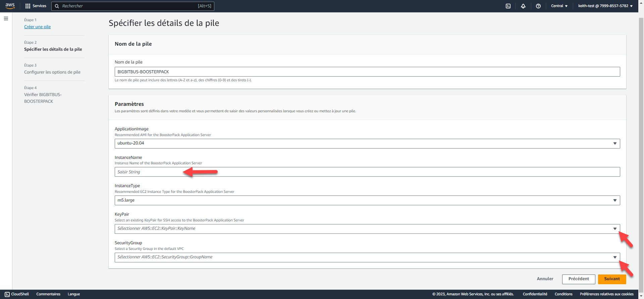Open the Services grid menu
The height and width of the screenshot is (299, 644).
point(36,6)
